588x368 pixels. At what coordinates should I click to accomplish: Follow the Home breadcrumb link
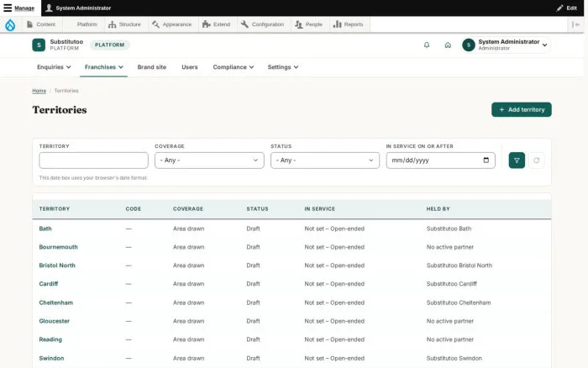point(39,91)
